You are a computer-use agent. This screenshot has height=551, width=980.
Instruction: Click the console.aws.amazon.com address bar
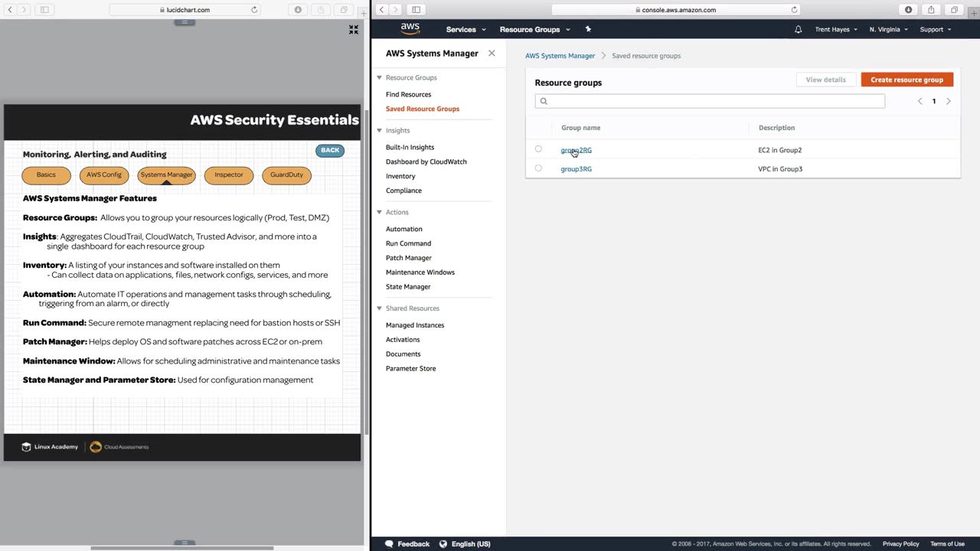coord(675,10)
